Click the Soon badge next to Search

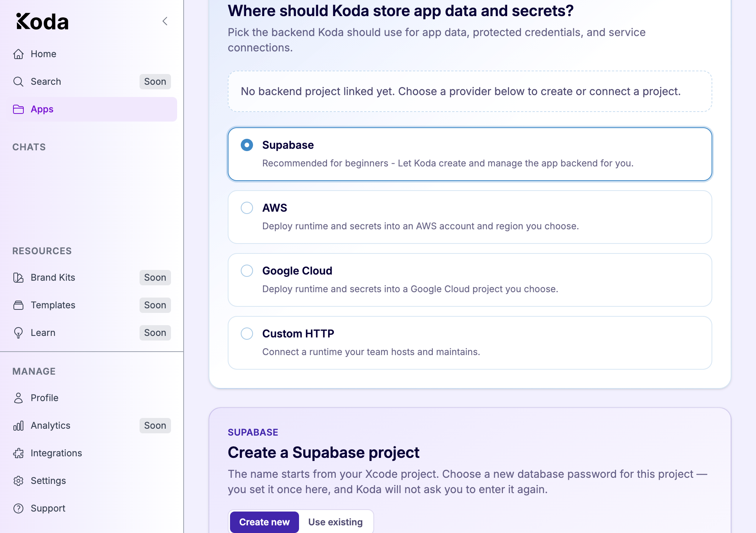coord(155,82)
